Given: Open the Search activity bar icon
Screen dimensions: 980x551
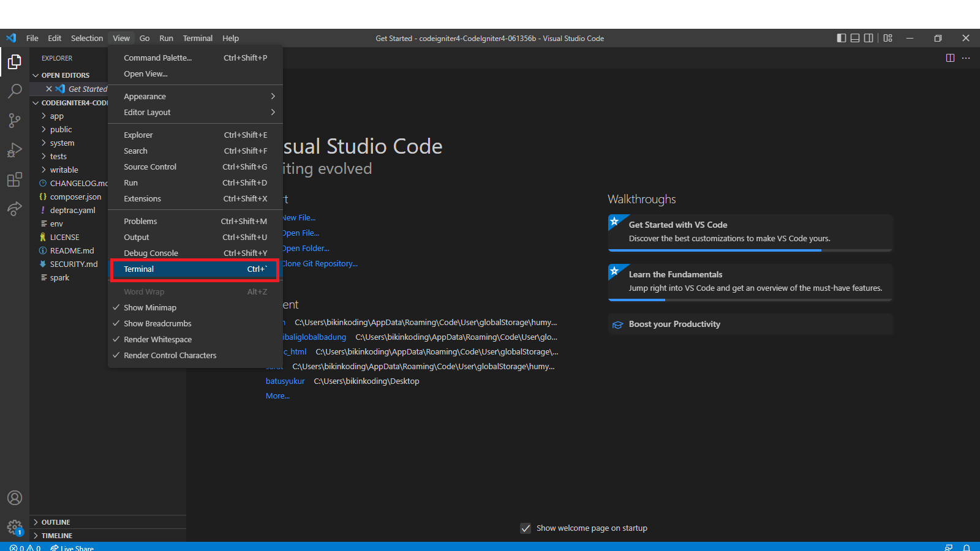Looking at the screenshot, I should pos(15,91).
